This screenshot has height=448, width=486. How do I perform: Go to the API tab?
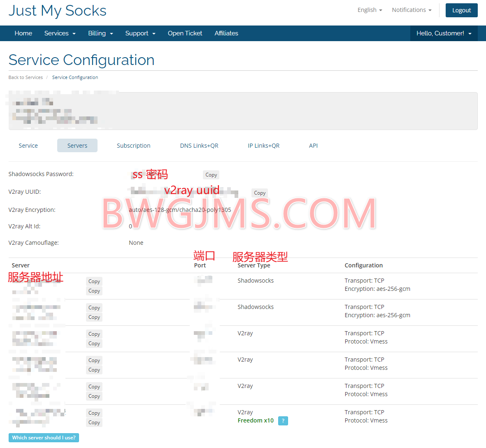313,146
